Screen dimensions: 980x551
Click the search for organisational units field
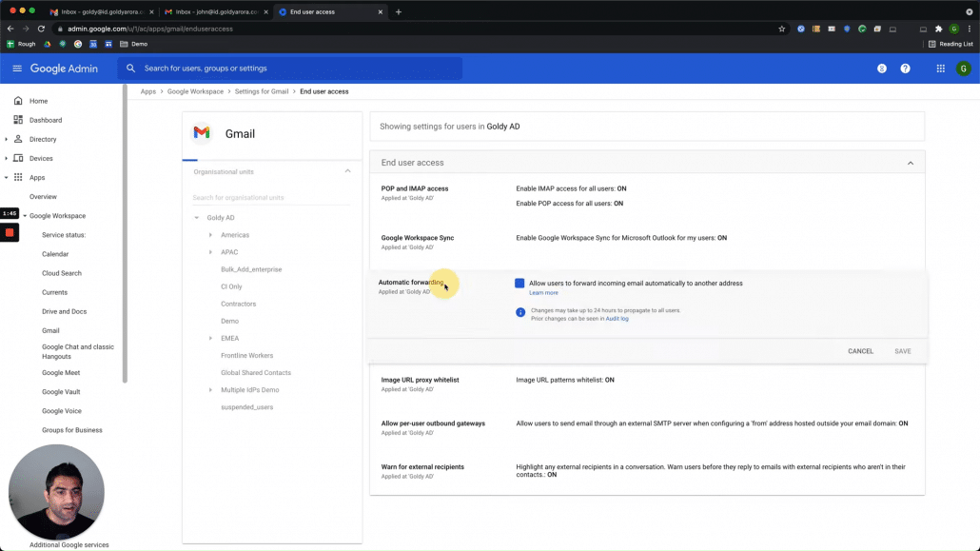click(270, 198)
